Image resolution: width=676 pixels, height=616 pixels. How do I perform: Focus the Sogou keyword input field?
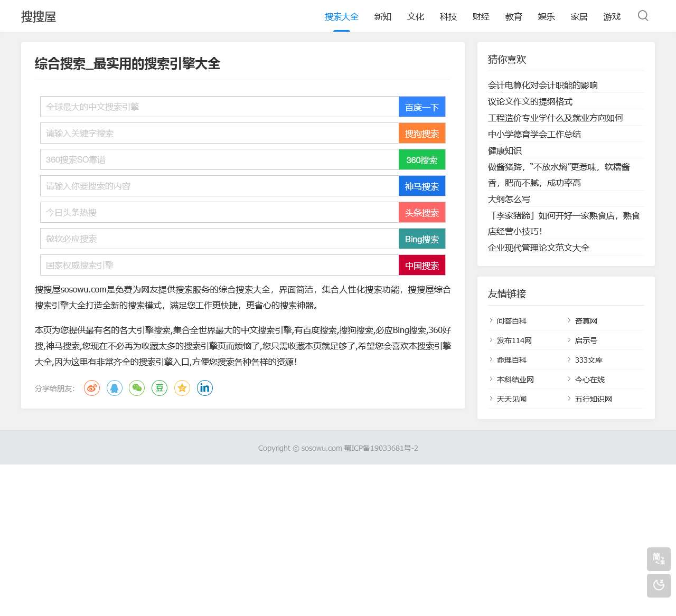point(219,133)
